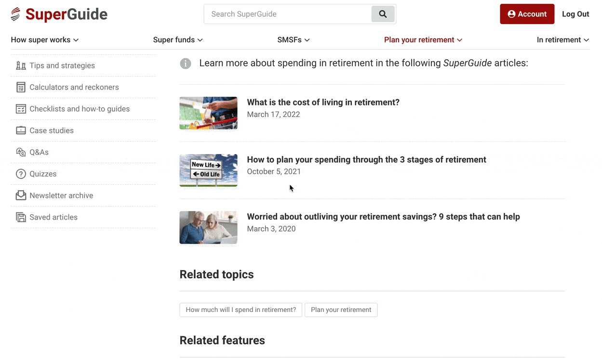The width and height of the screenshot is (602, 364).
Task: Click the red Account button
Action: (527, 14)
